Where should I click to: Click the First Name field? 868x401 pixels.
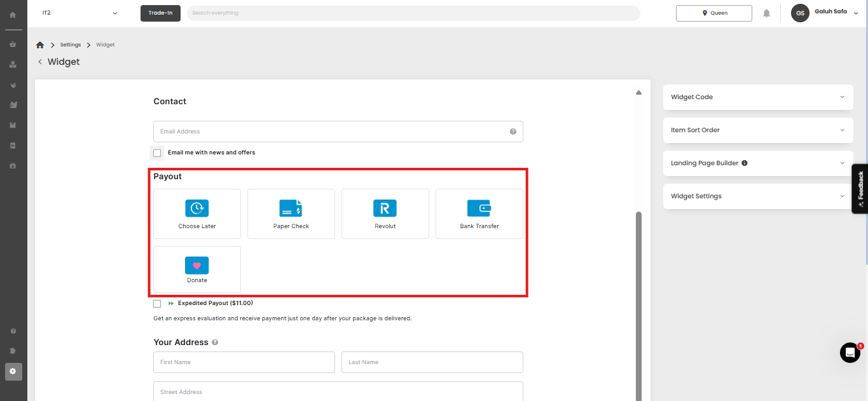pyautogui.click(x=244, y=362)
